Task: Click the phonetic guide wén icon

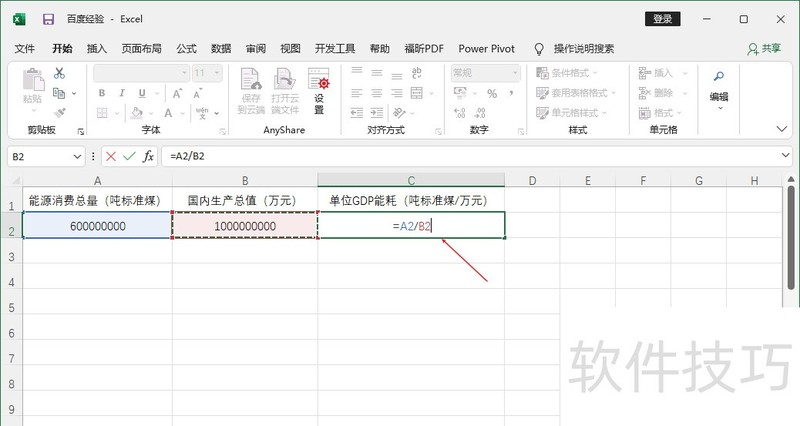Action: (x=202, y=113)
